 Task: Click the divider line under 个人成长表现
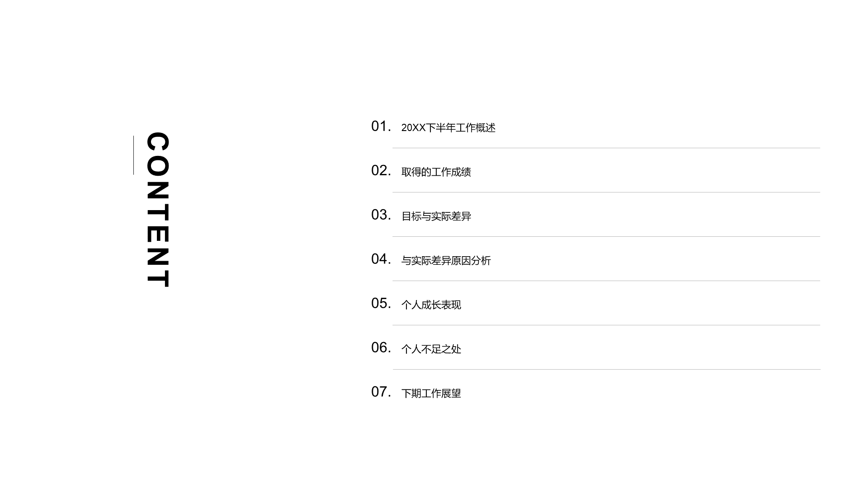[606, 325]
